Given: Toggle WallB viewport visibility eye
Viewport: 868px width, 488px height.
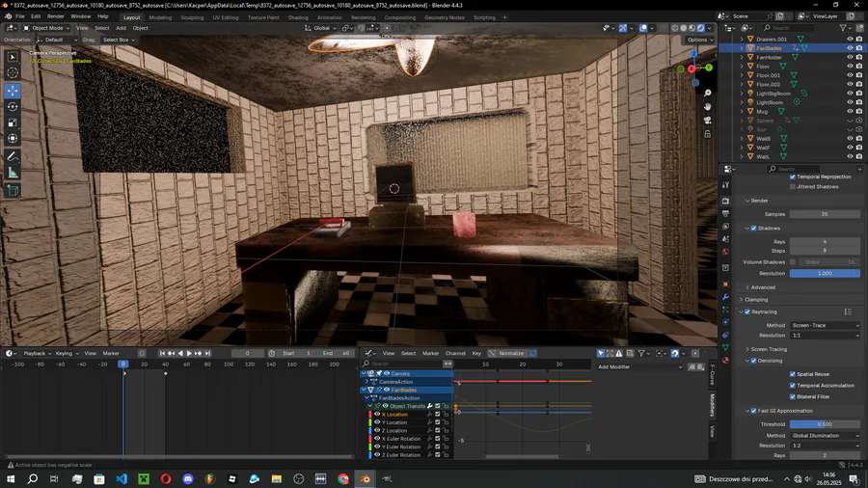Looking at the screenshot, I should pos(850,138).
